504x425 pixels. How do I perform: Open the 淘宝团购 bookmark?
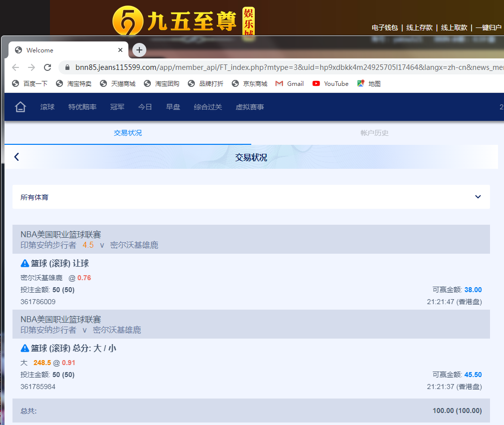pos(162,83)
